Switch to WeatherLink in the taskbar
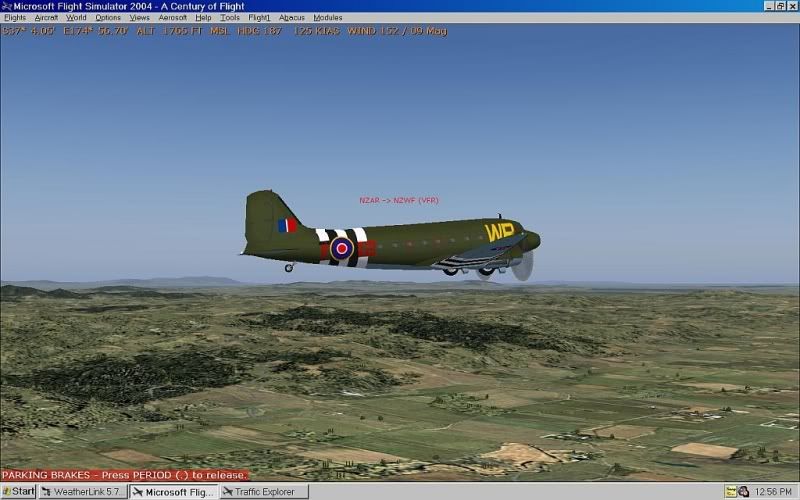The image size is (800, 500). tap(83, 492)
